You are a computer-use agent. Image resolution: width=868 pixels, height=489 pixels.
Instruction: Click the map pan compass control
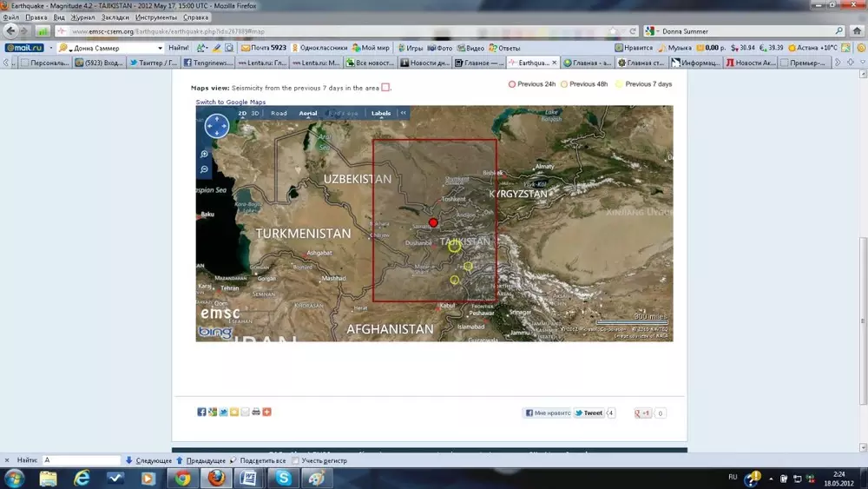pyautogui.click(x=216, y=127)
